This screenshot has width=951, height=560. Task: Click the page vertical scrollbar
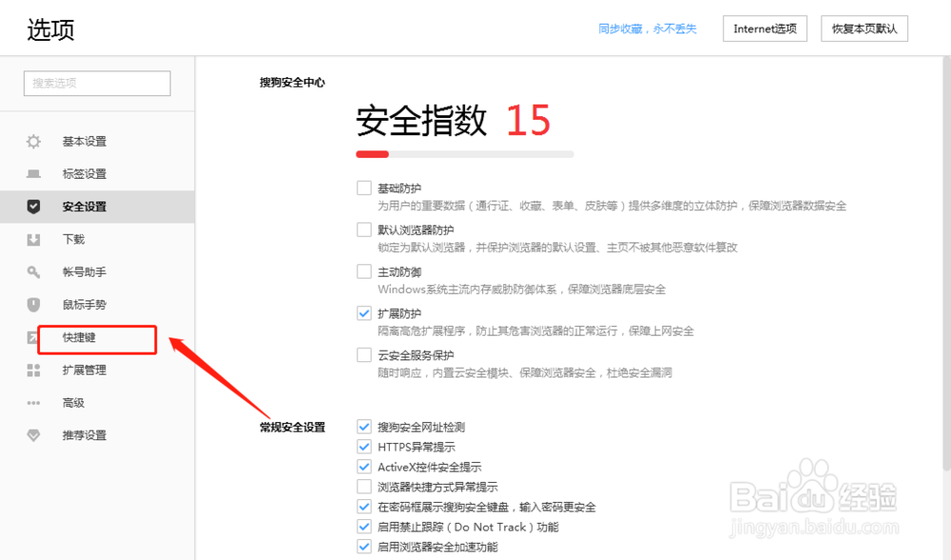point(946,263)
